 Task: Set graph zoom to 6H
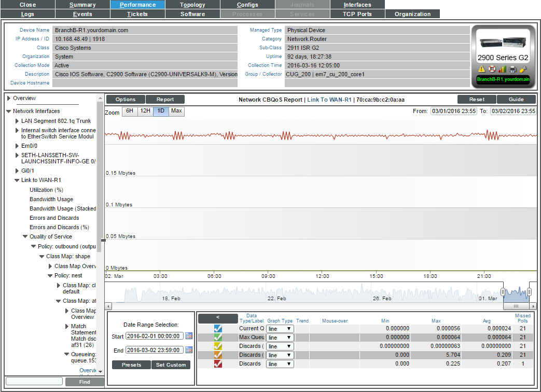pyautogui.click(x=130, y=111)
